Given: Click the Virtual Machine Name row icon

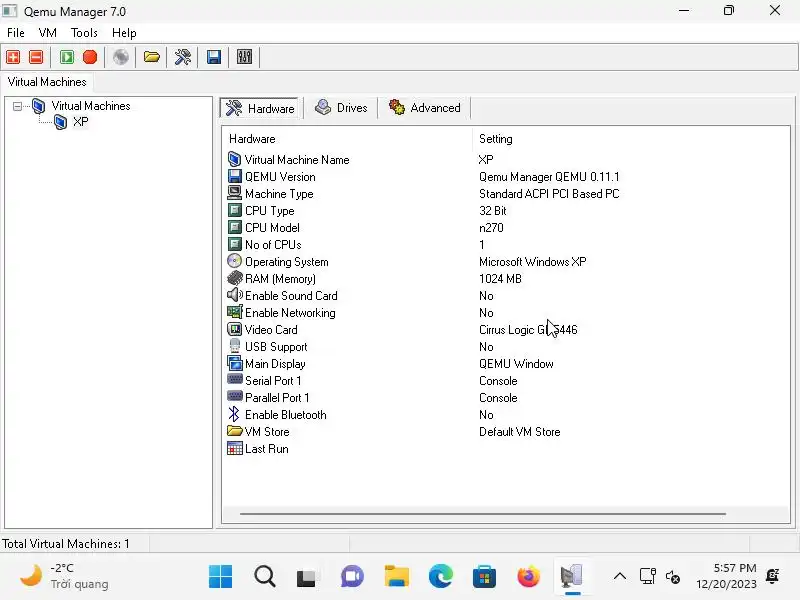Looking at the screenshot, I should pos(234,159).
